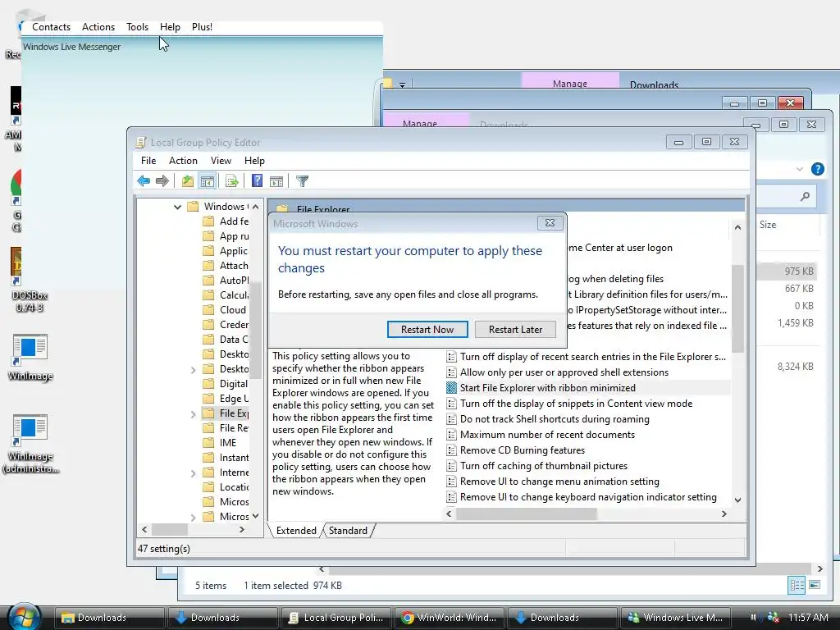Select the Attach folder in tree
This screenshot has height=630, width=840.
[226, 266]
